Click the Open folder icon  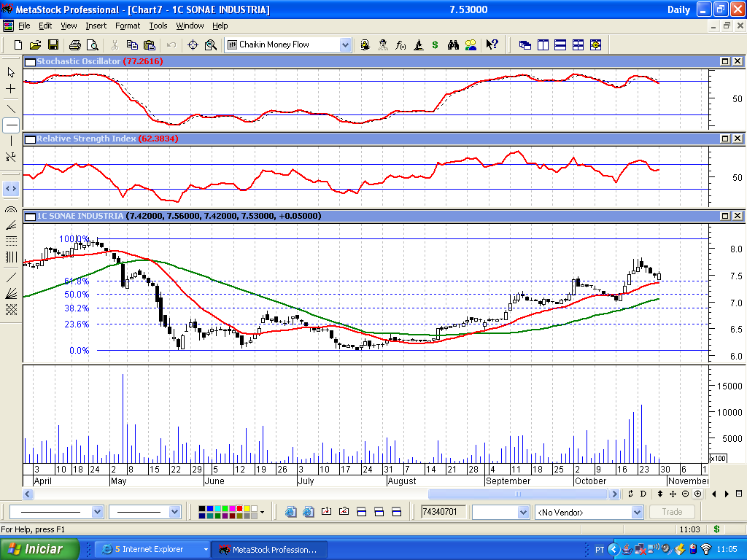pyautogui.click(x=35, y=44)
